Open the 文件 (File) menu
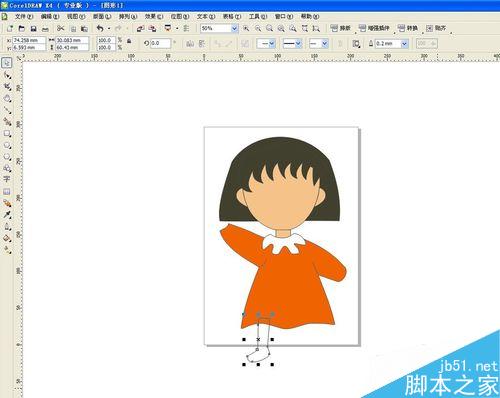This screenshot has width=500, height=398. 24,16
